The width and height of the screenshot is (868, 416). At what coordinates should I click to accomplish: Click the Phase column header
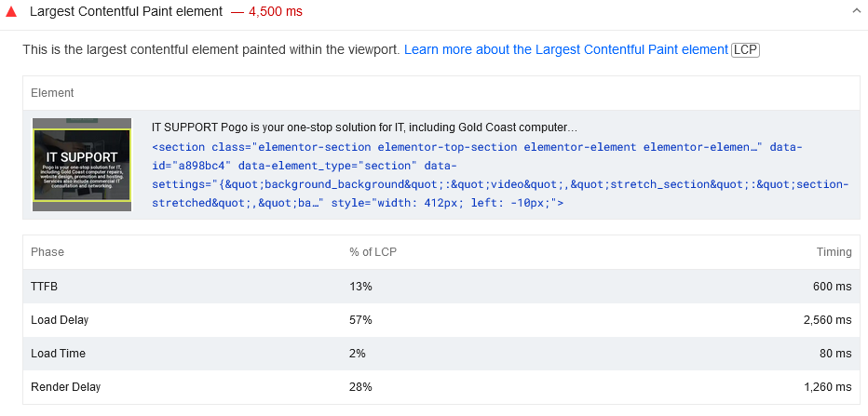[47, 252]
